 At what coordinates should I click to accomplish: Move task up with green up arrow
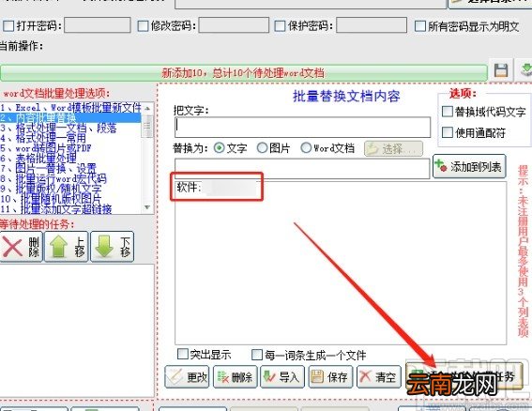(x=67, y=247)
